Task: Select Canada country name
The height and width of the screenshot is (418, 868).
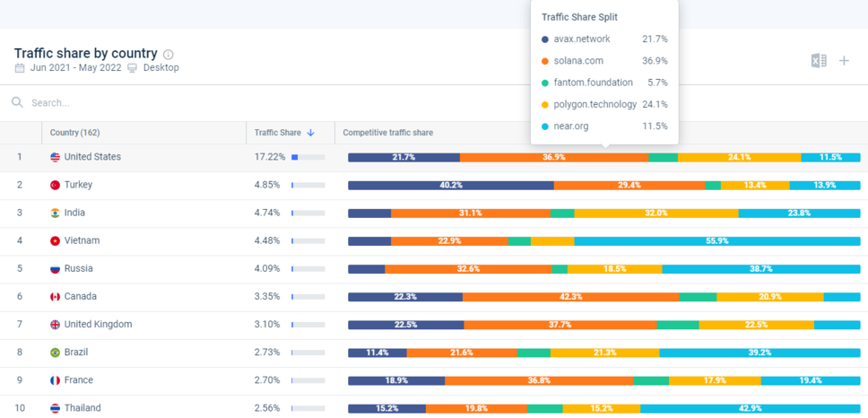Action: coord(81,296)
